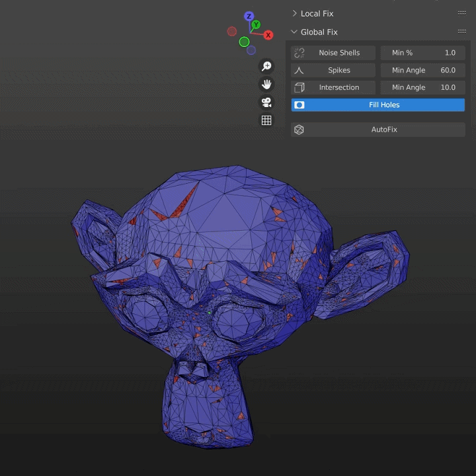
Task: Click the green Y axis gizmo
Action: 256,24
